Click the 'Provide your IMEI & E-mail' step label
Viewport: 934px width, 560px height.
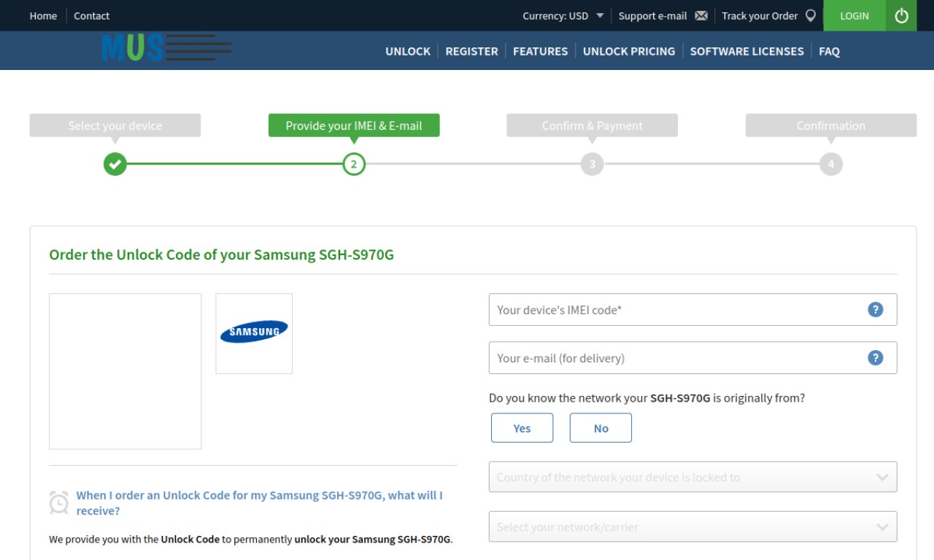[x=354, y=125]
